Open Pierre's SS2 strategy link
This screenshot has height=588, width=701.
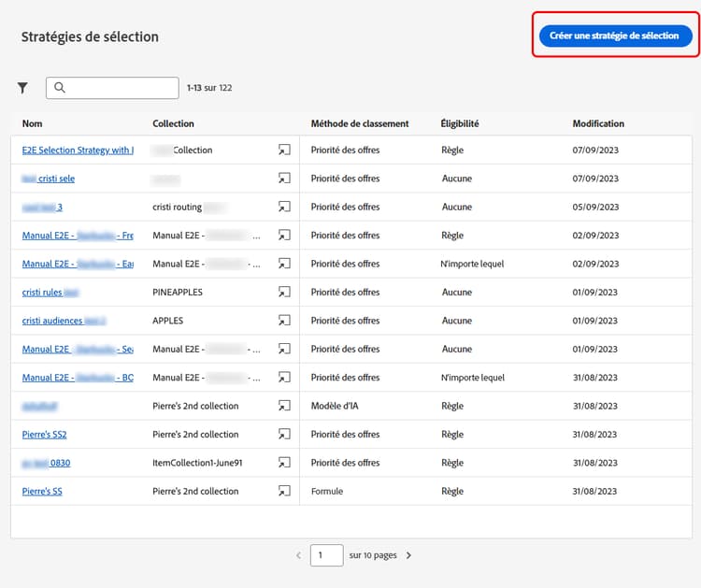click(44, 435)
